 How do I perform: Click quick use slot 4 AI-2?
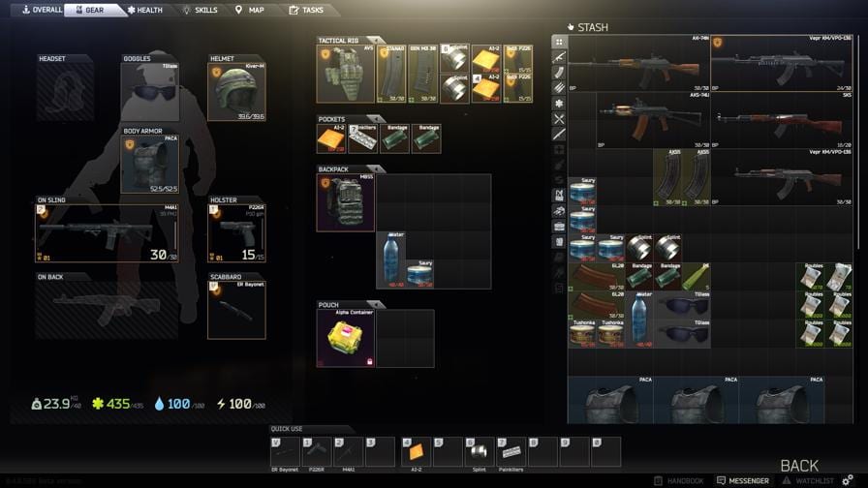tap(416, 451)
